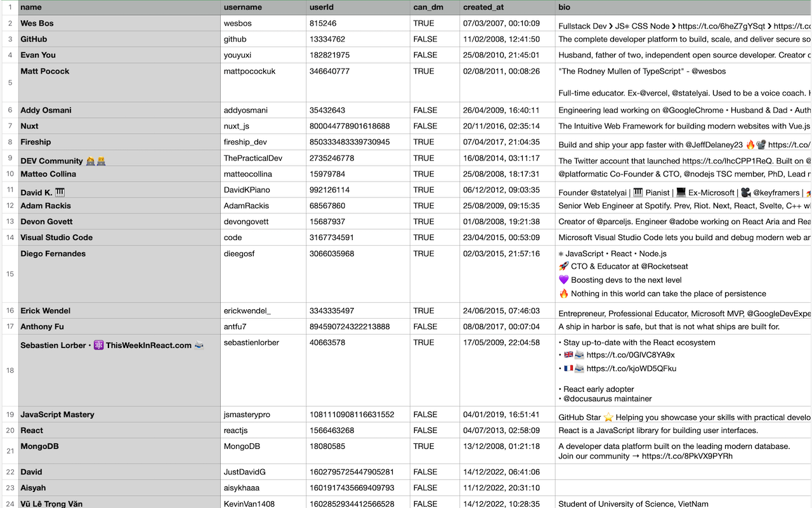Select the 'can_dm' column header cell
Screen dimensions: 812x508
point(435,8)
